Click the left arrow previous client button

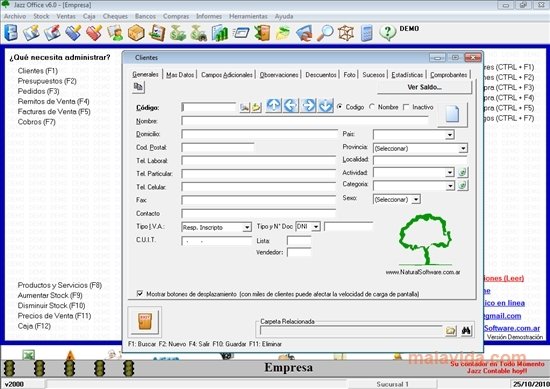(x=291, y=105)
